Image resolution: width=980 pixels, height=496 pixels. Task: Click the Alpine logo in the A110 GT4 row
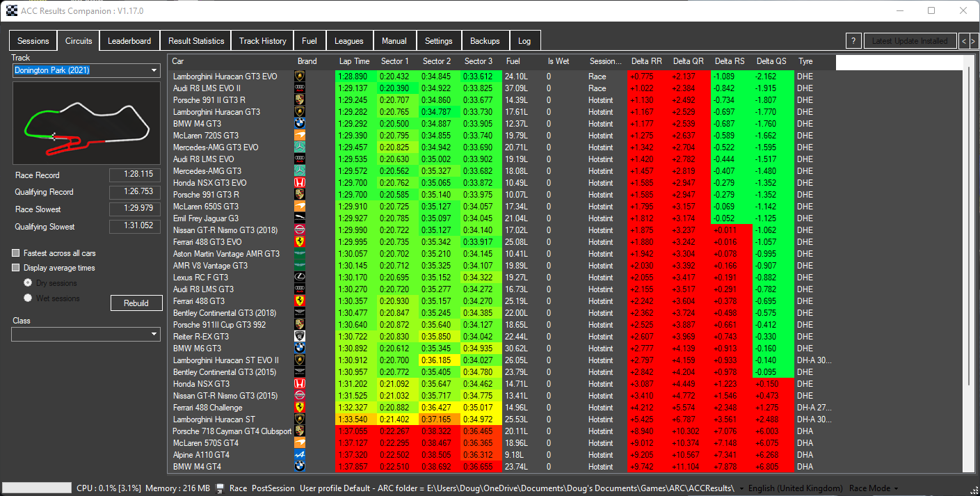(300, 455)
